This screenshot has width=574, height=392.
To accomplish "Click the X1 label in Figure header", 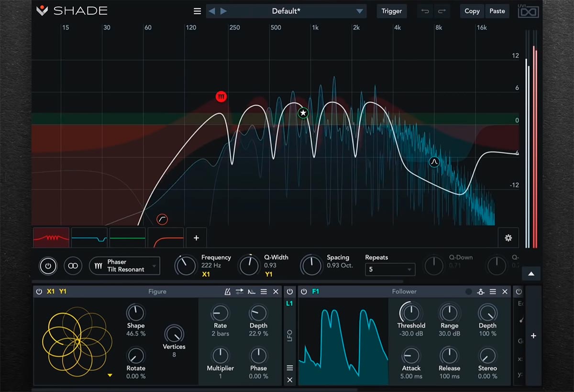I will point(51,292).
